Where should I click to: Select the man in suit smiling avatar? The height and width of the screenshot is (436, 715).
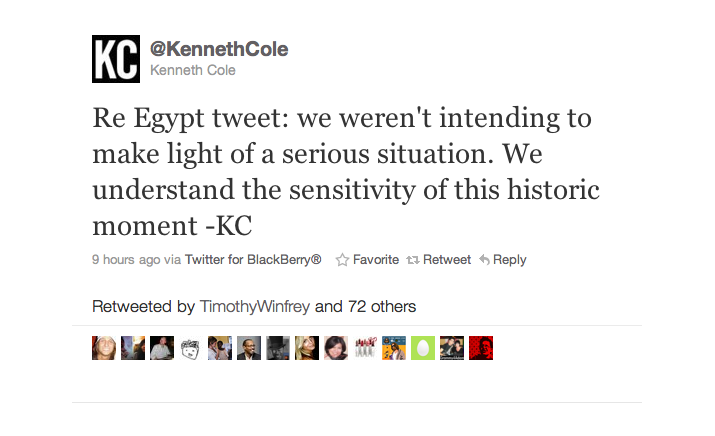tap(249, 348)
